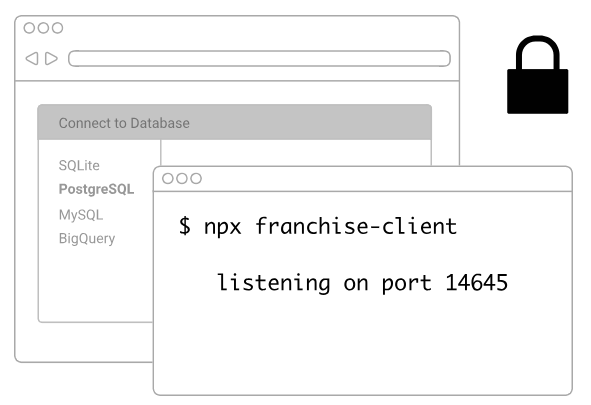Click the npx franchise-client command line
The image size is (591, 405).
[x=318, y=226]
